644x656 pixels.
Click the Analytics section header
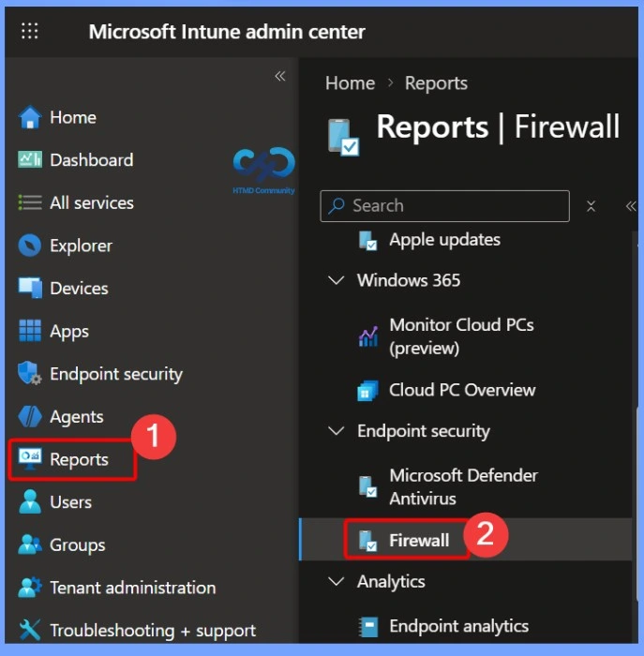[391, 582]
